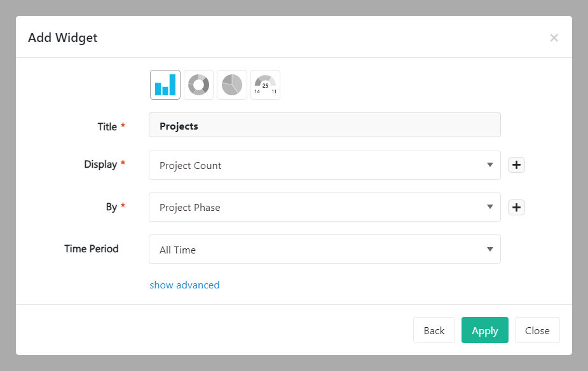The height and width of the screenshot is (371, 588).
Task: Dismiss the dialog with the X icon
Action: 554,38
